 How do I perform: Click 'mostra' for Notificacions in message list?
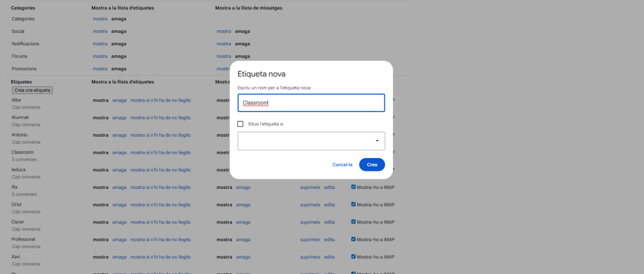point(224,43)
